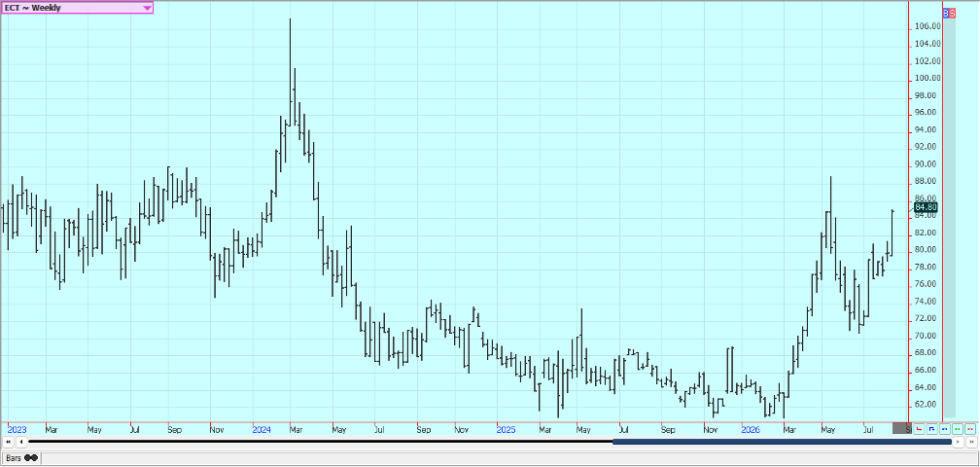Click the dark blue horizontal scrollbar thumb
The width and height of the screenshot is (980, 467).
tap(782, 442)
